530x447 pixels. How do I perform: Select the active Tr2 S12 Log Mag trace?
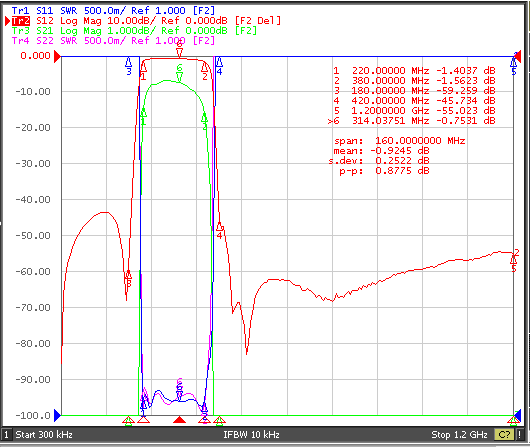coord(146,21)
